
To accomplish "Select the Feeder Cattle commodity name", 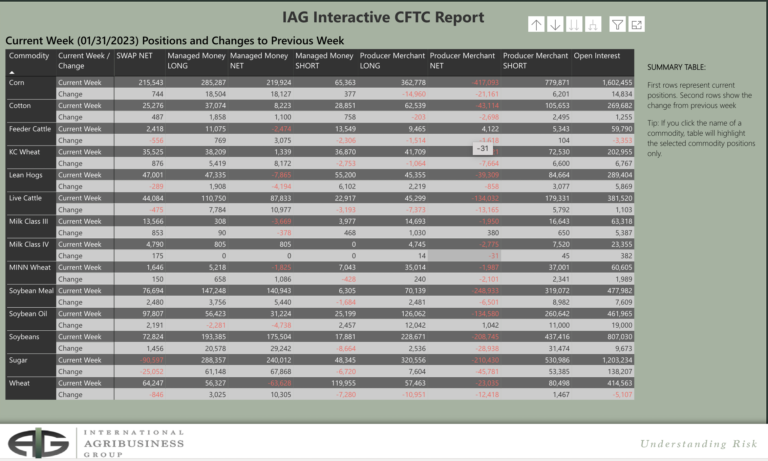I will 30,129.
